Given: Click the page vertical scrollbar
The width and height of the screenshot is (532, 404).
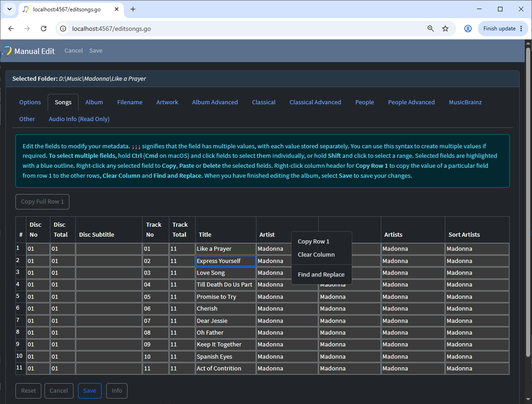Looking at the screenshot, I should coord(528,202).
